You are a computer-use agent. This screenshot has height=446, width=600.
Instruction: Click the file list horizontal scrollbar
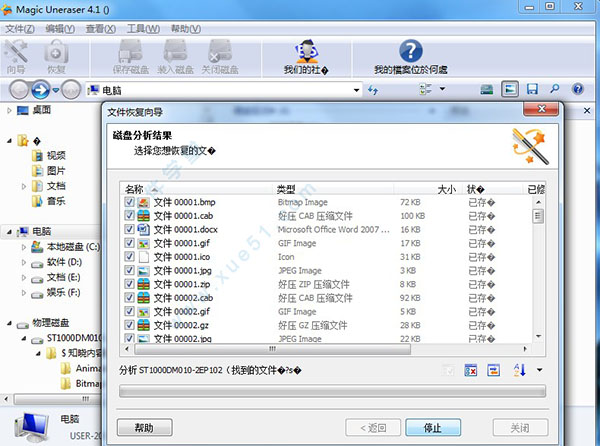click(272, 349)
